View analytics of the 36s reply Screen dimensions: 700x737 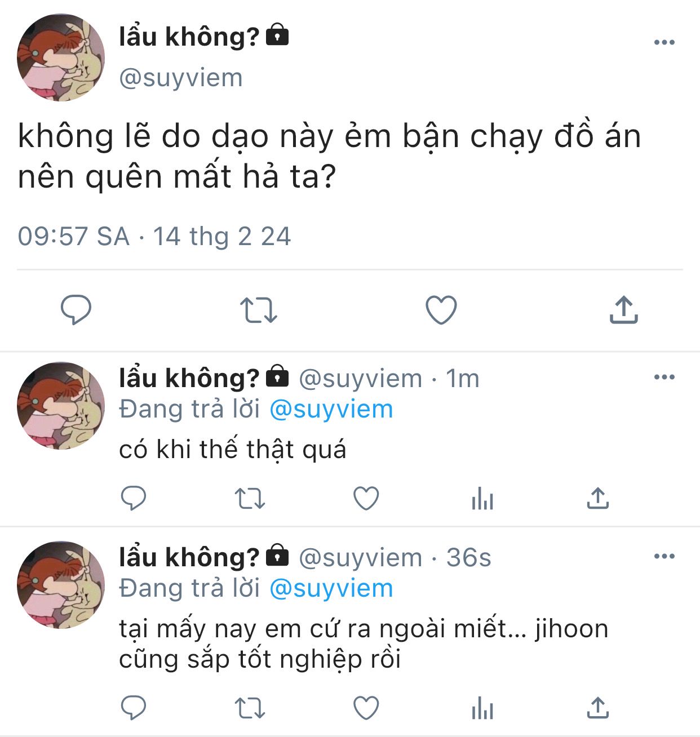tap(482, 709)
